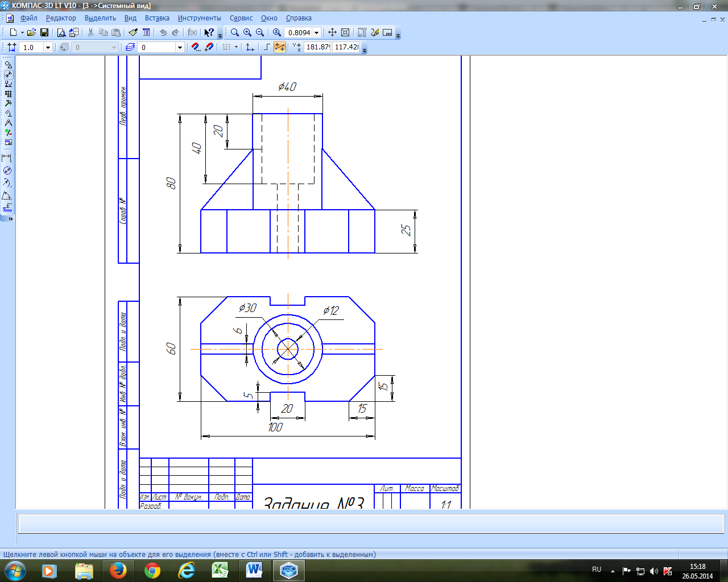
Task: Open Dimensions panel icon
Action: [8, 74]
